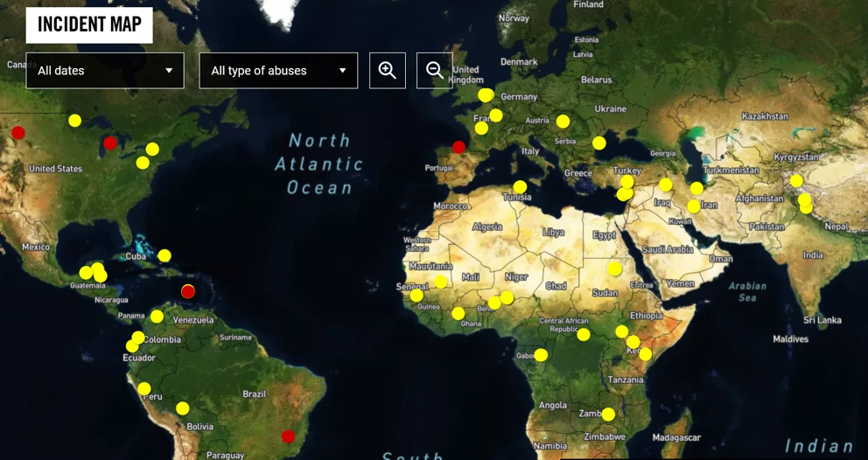This screenshot has height=460, width=868.
Task: Click the yellow marker in Zambia
Action: point(608,415)
